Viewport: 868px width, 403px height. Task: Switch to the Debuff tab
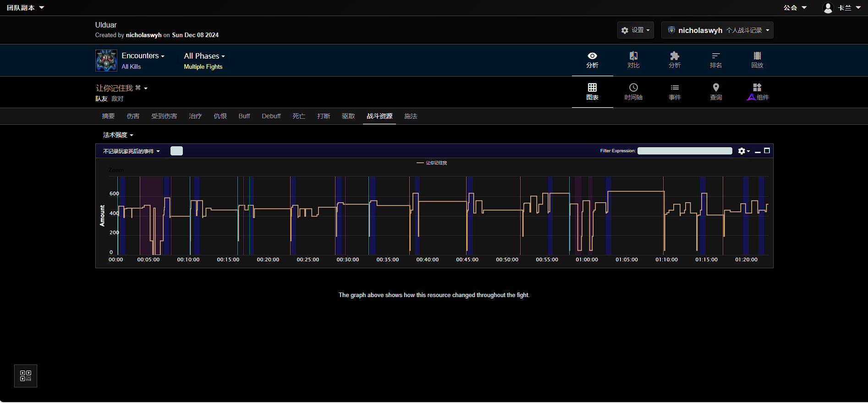click(271, 116)
